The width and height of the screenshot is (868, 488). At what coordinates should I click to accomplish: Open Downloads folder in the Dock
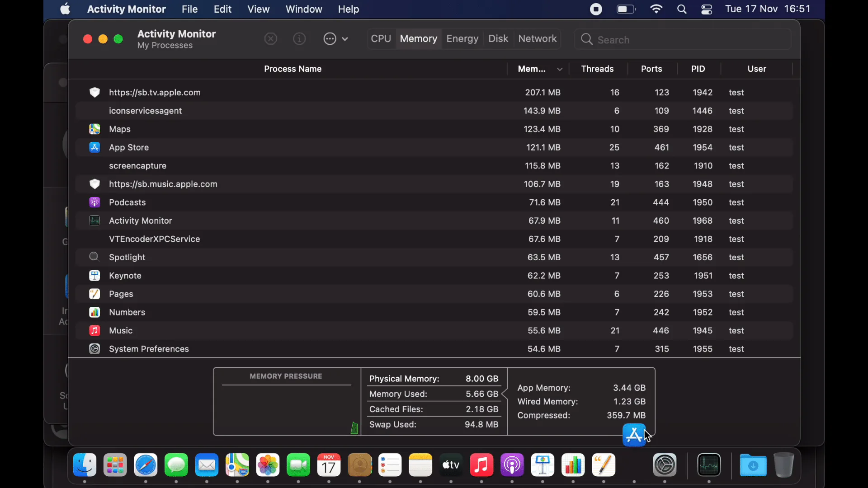[x=753, y=465]
